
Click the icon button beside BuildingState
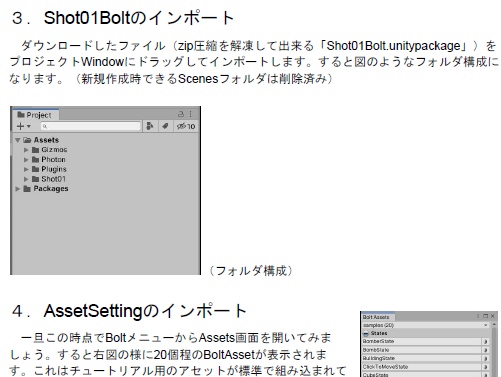pos(486,358)
